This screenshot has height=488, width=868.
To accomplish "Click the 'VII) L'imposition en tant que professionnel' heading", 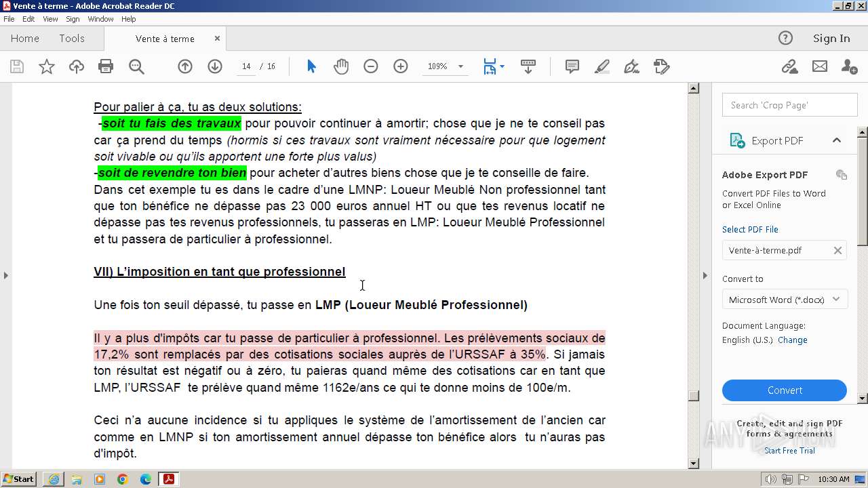I will click(x=219, y=272).
